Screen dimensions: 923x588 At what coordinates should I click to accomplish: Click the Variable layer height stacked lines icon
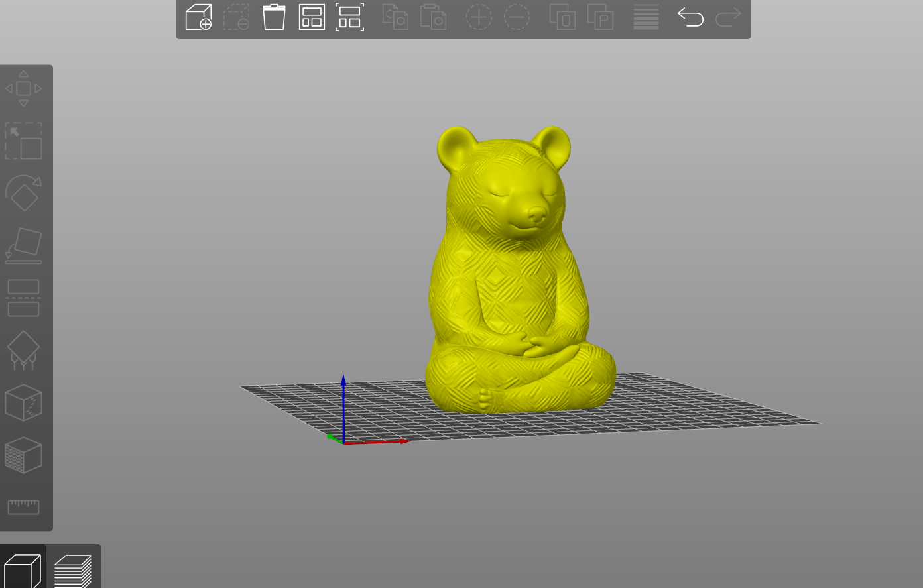pyautogui.click(x=646, y=17)
